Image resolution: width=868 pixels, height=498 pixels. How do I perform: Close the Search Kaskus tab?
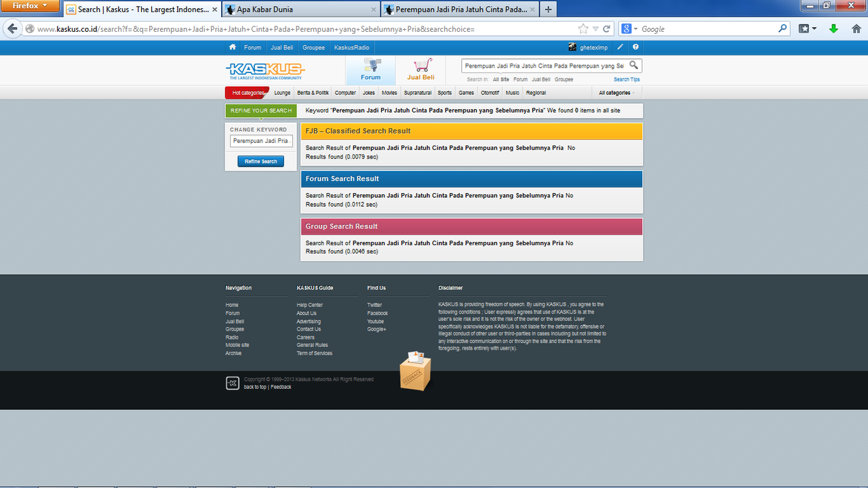click(x=215, y=9)
